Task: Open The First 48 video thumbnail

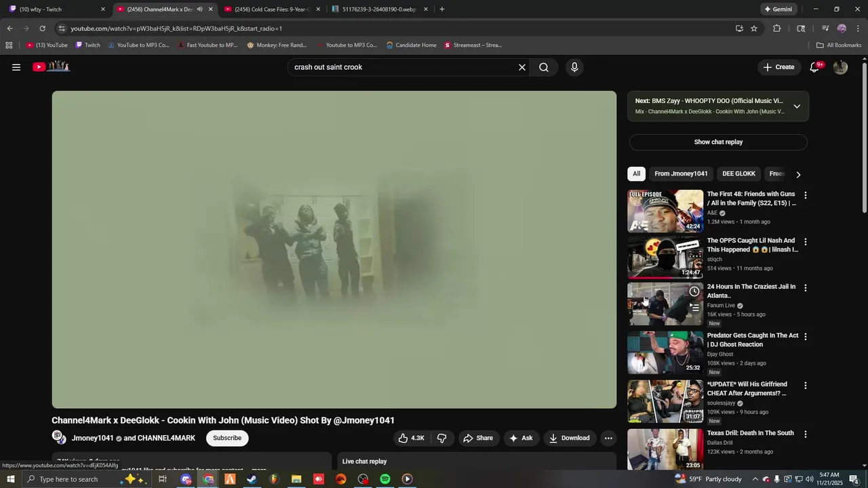Action: [x=665, y=211]
